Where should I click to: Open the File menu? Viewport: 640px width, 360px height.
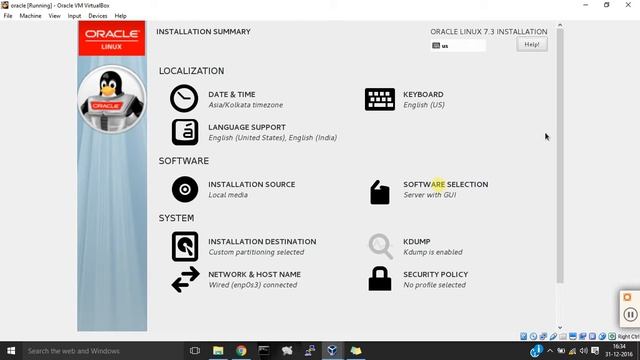coord(8,16)
